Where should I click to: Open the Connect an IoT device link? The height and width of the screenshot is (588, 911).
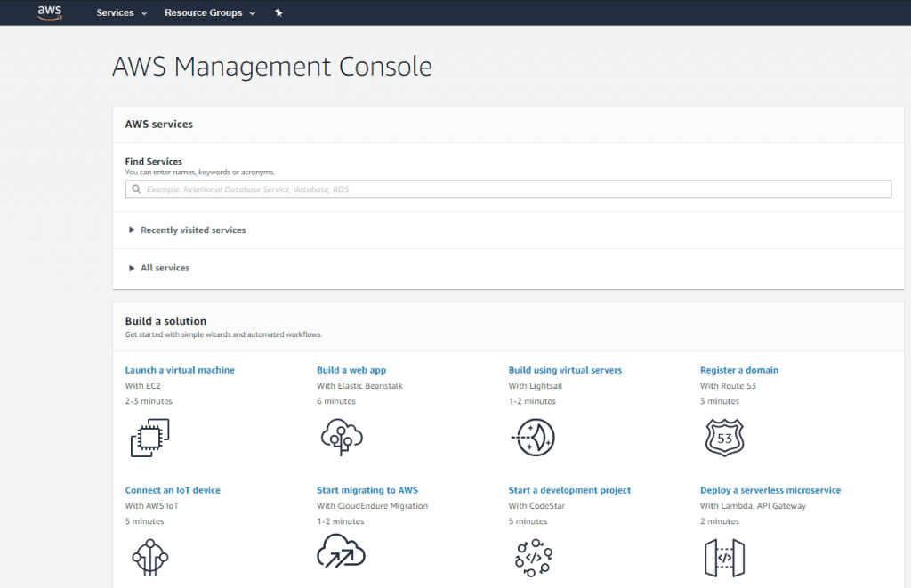173,490
